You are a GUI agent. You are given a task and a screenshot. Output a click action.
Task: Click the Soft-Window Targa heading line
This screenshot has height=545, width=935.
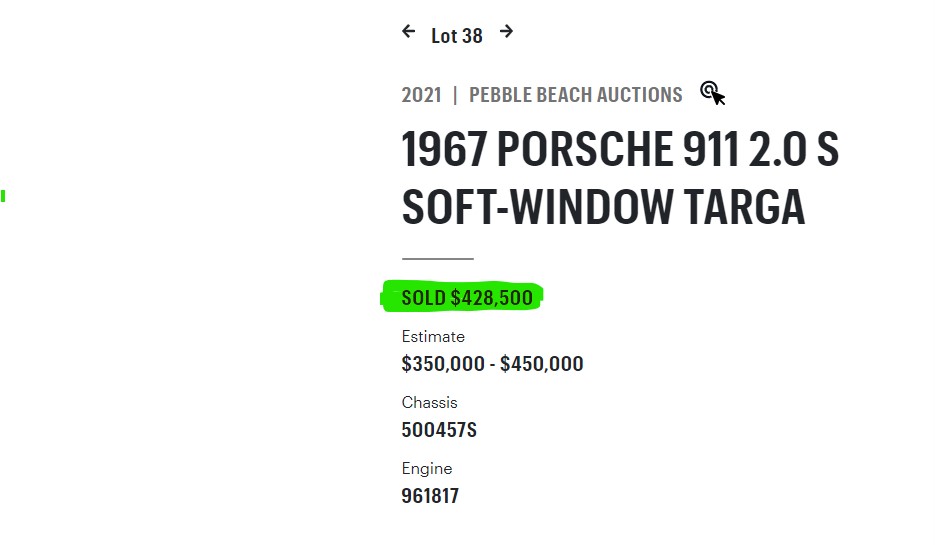pyautogui.click(x=603, y=207)
